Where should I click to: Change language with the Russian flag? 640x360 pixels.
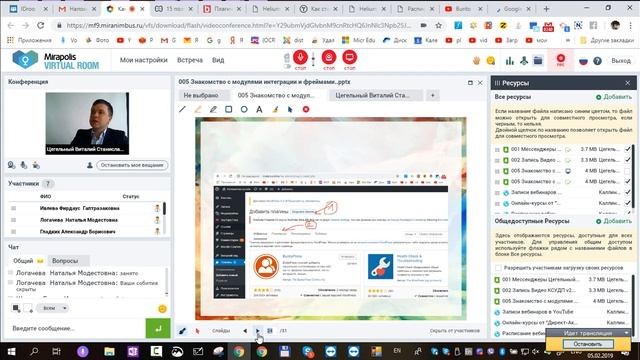[x=583, y=61]
